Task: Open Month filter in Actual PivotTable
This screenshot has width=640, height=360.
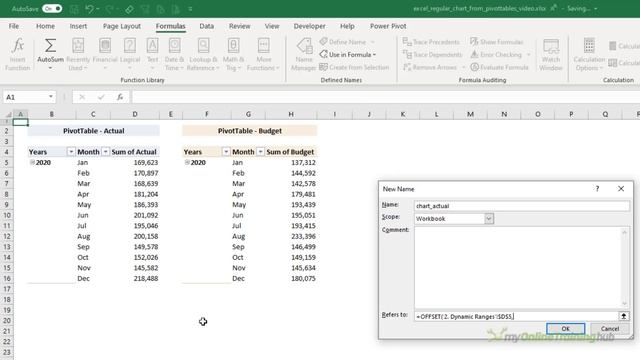Action: (x=105, y=152)
